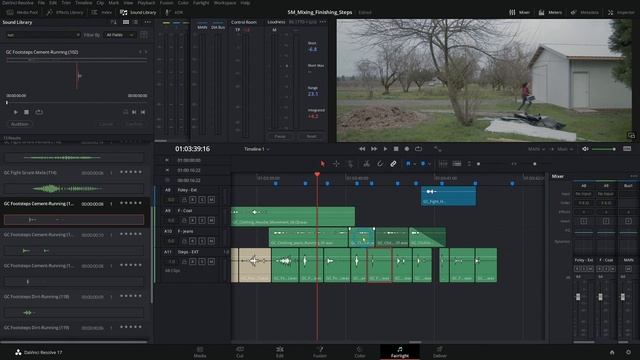Screen dimensions: 640x360
Task: Select the razor scissors tool
Action: click(367, 164)
